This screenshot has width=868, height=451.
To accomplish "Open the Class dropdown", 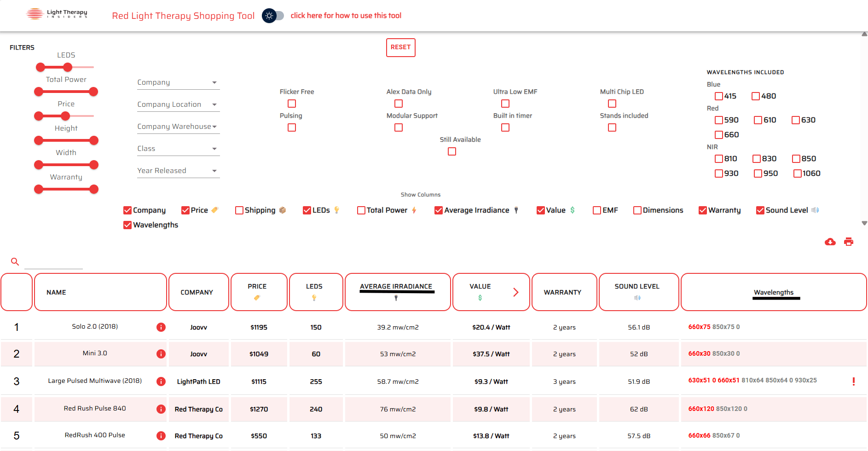I will 179,149.
